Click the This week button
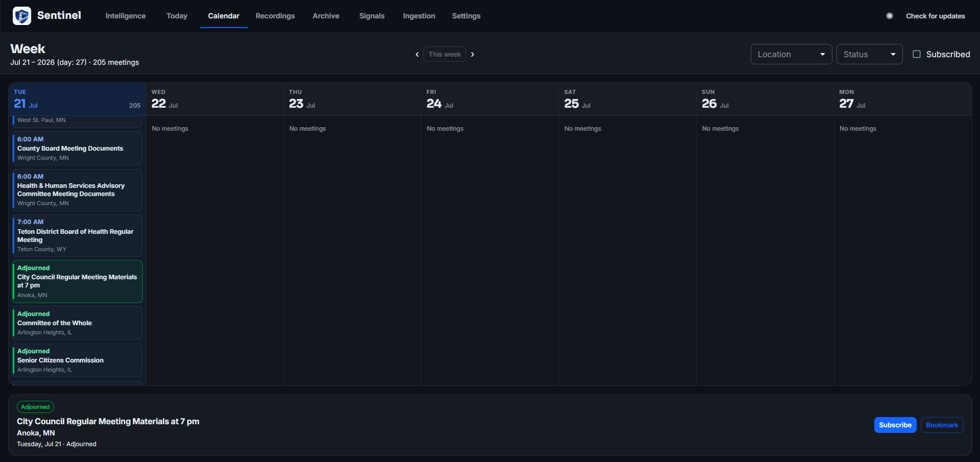Image resolution: width=980 pixels, height=462 pixels. point(444,54)
